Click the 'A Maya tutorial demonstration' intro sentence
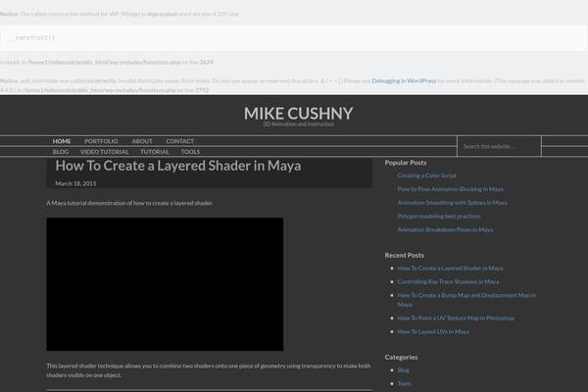The height and width of the screenshot is (392, 588). pos(129,203)
